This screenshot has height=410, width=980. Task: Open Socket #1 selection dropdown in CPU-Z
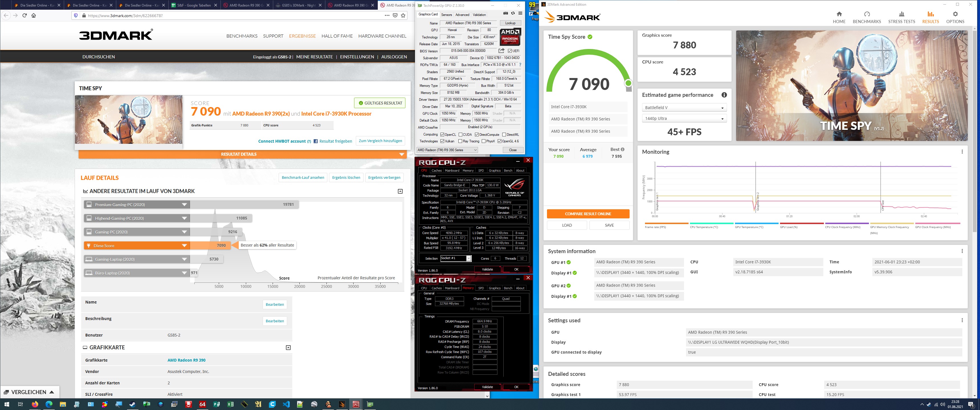[x=456, y=258]
